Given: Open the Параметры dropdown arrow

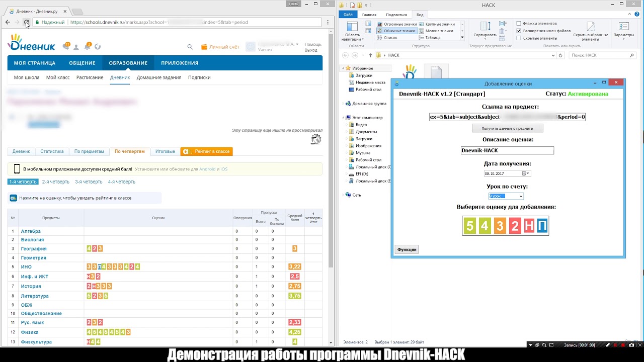Looking at the screenshot, I should click(x=623, y=39).
